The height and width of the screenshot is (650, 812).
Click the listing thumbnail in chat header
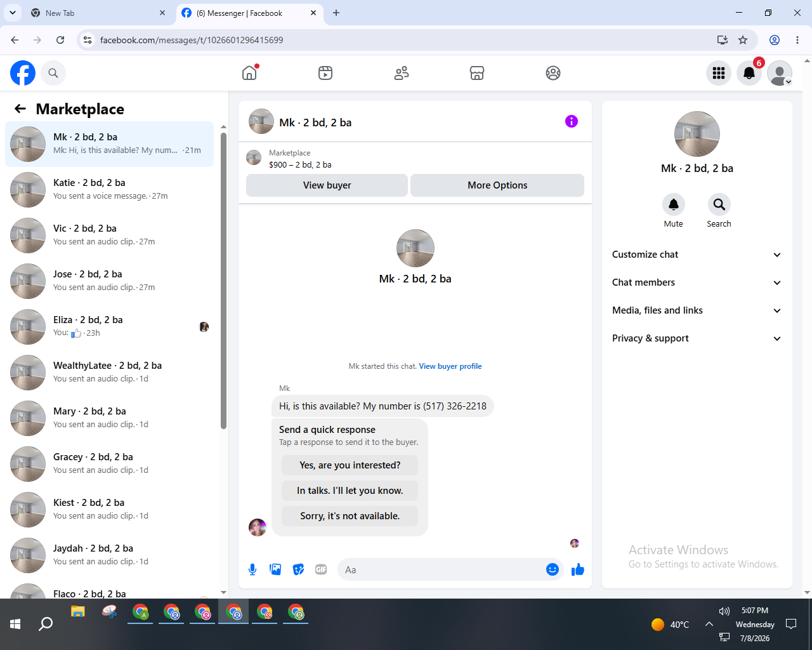coord(261,121)
